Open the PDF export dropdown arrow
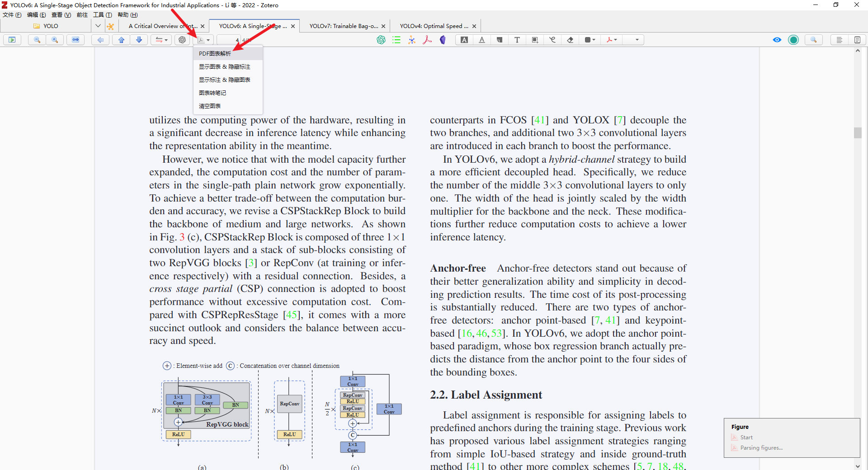868x470 pixels. (x=209, y=40)
